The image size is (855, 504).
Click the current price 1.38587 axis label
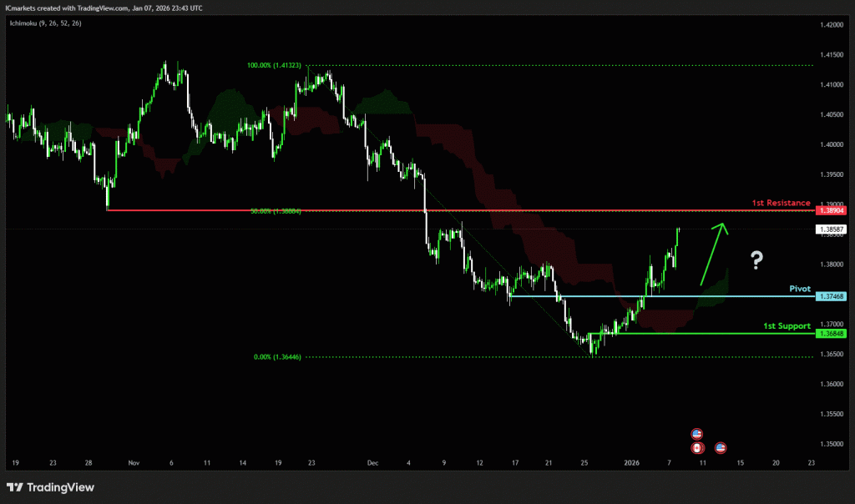832,229
